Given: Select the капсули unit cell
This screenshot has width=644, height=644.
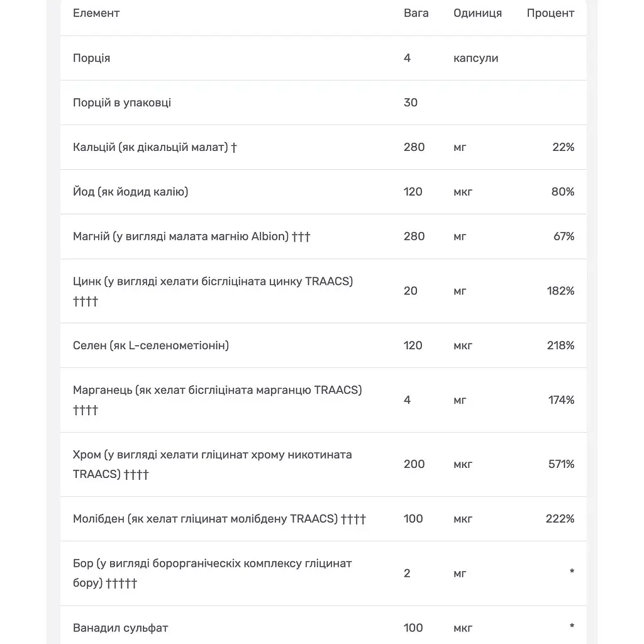Looking at the screenshot, I should pyautogui.click(x=475, y=58).
